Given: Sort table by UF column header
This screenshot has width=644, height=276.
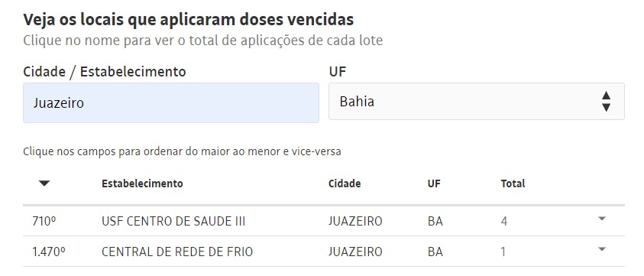Looking at the screenshot, I should coord(434,183).
